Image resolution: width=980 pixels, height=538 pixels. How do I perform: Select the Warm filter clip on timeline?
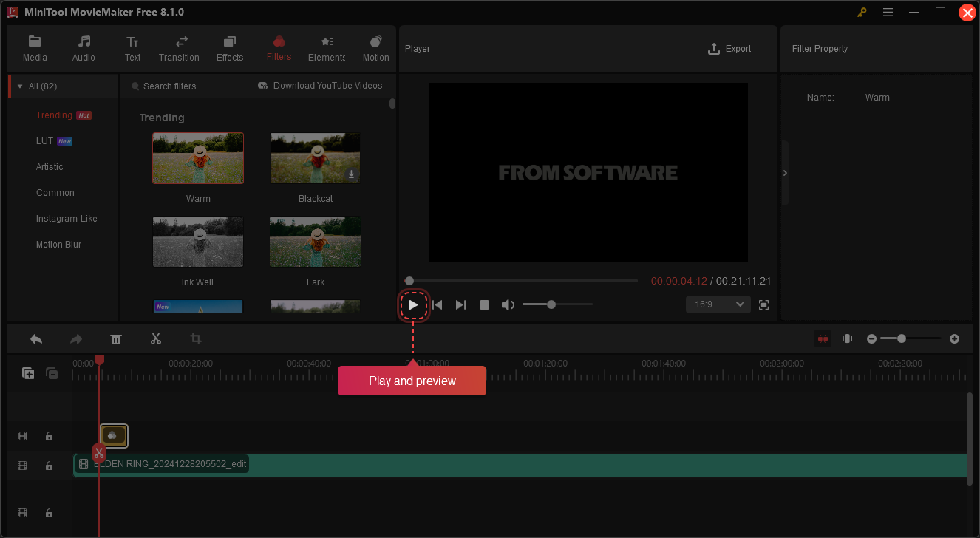point(114,436)
